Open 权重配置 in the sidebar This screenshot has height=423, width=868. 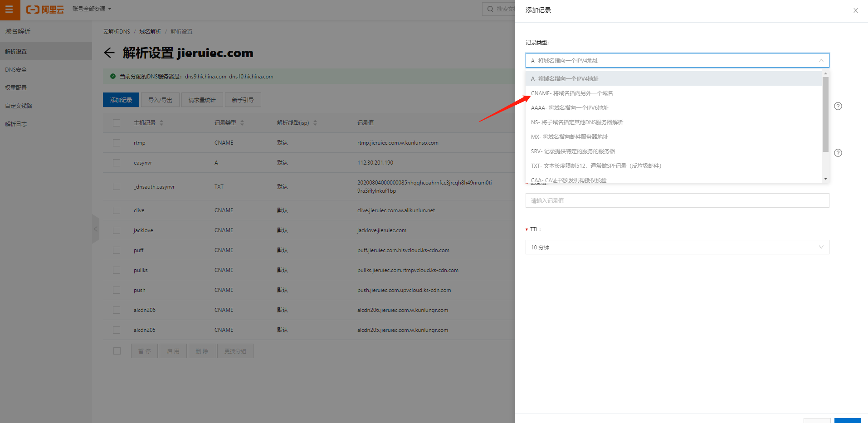tap(46, 88)
